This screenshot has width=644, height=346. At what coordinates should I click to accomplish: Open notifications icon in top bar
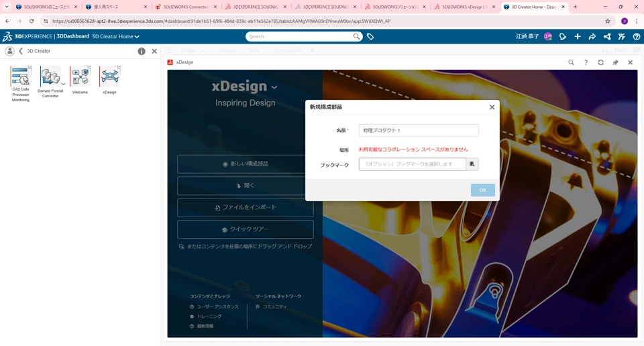(563, 36)
